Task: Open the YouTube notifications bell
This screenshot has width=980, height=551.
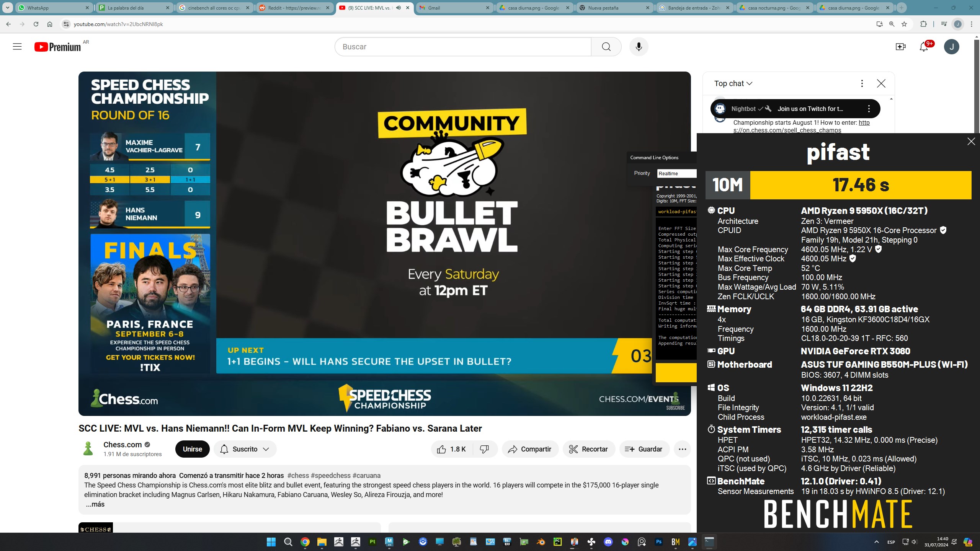Action: [x=924, y=47]
